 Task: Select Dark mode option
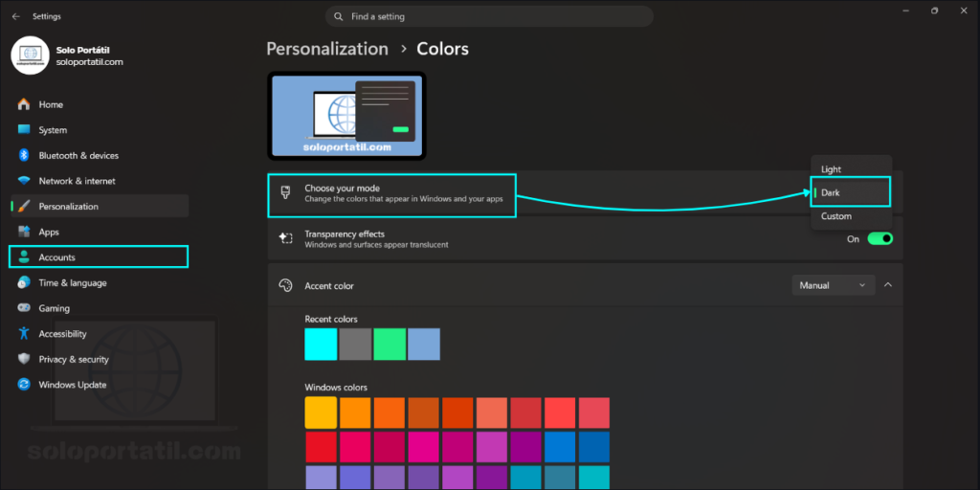tap(851, 192)
